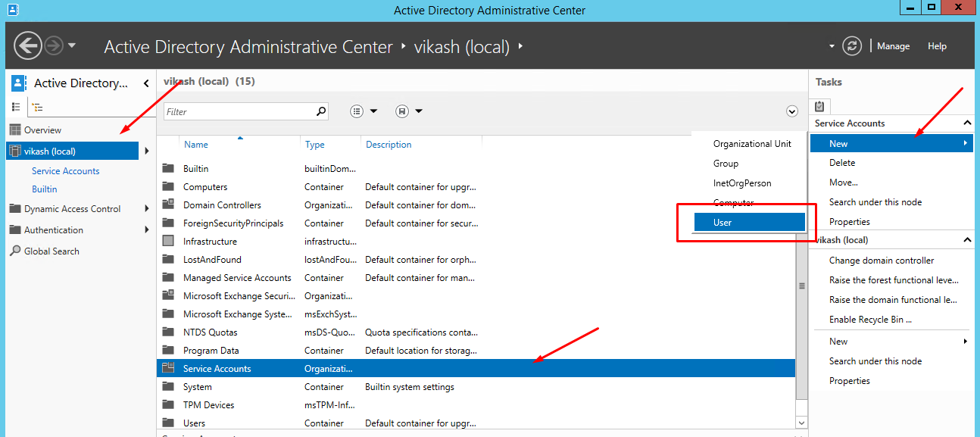Click the folder icon beside System
980x437 pixels.
(168, 387)
